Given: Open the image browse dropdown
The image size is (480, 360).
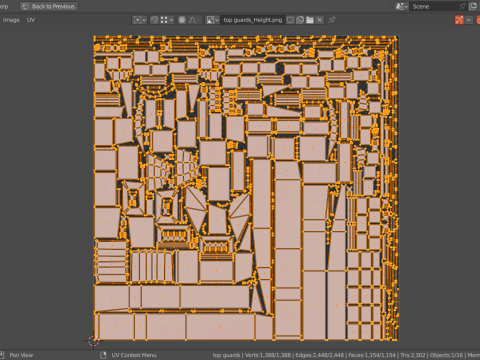Looking at the screenshot, I should click(212, 20).
